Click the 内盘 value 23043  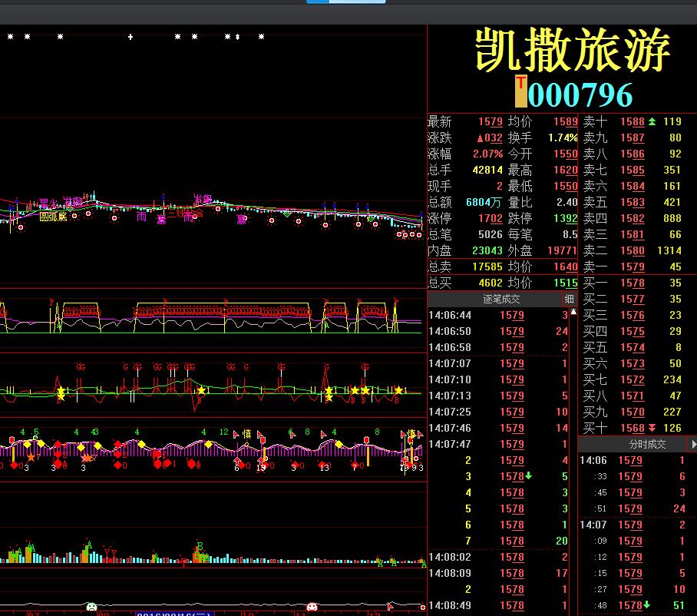[487, 250]
